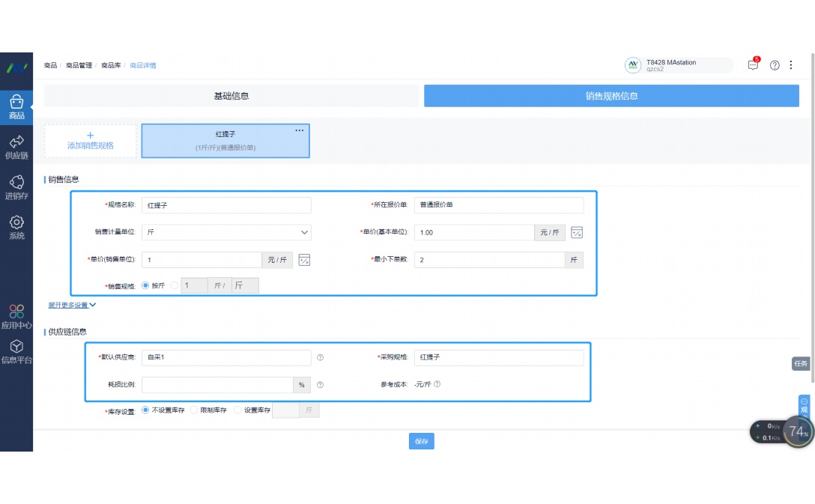Select the 供应链 sidebar icon
This screenshot has height=504, width=815.
(16, 147)
